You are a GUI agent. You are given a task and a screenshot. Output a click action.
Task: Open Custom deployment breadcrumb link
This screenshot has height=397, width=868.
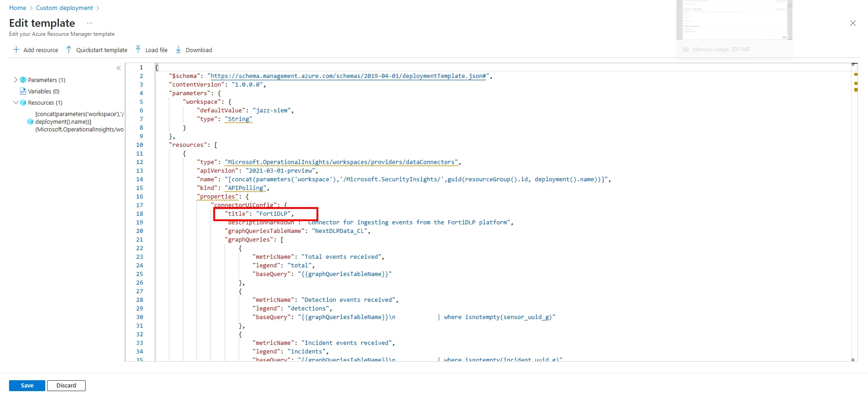click(64, 8)
